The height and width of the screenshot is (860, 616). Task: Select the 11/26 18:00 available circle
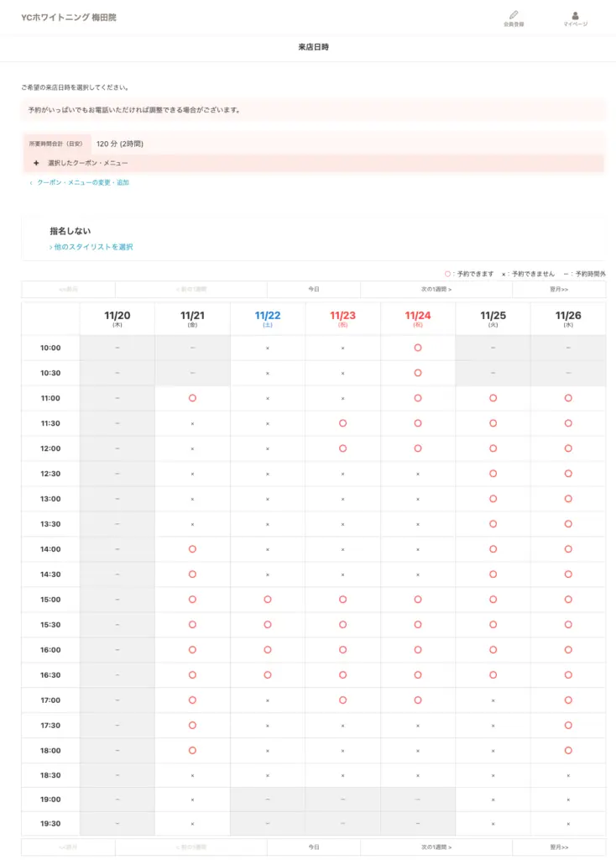pyautogui.click(x=568, y=751)
